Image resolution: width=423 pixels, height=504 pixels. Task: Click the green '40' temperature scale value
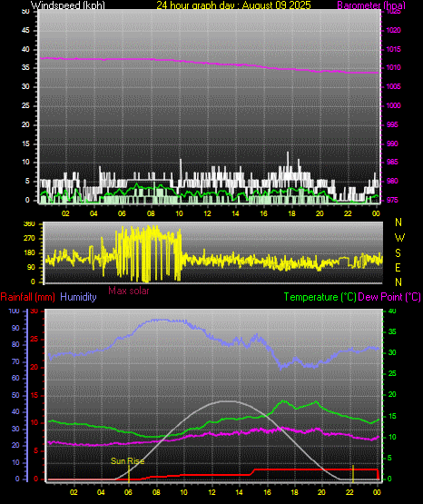coord(392,311)
